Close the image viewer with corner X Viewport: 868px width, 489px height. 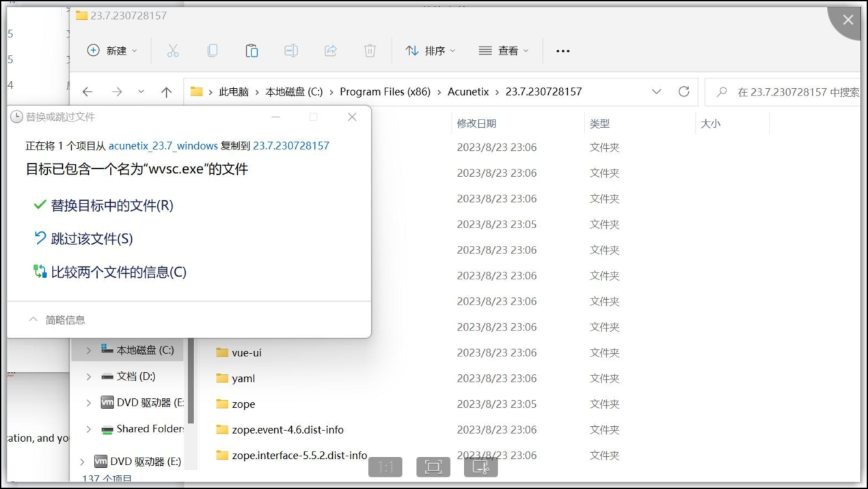point(848,20)
